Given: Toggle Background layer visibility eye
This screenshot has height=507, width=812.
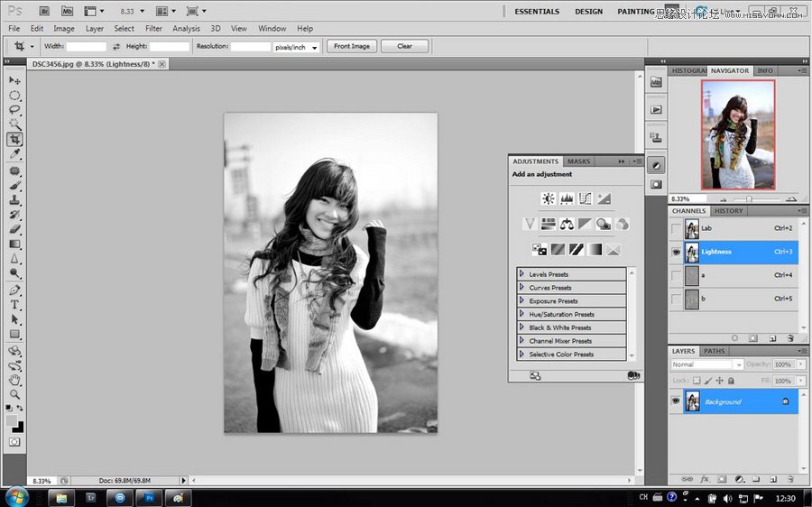Looking at the screenshot, I should pos(676,401).
